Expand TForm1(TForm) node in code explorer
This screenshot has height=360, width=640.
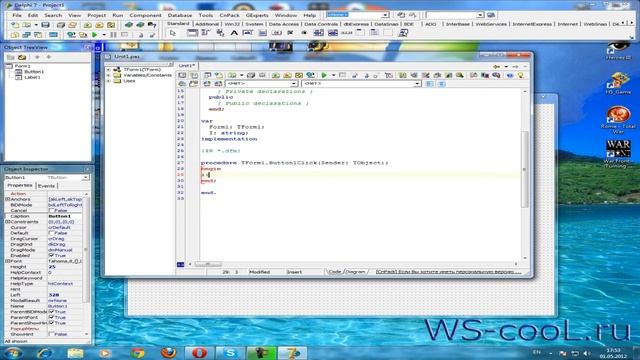(x=109, y=70)
